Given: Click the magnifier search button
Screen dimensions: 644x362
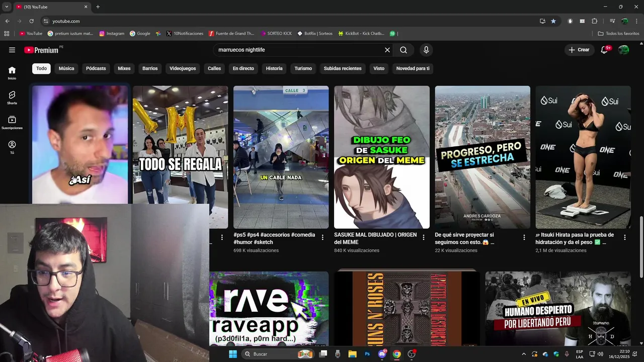Looking at the screenshot, I should (404, 50).
